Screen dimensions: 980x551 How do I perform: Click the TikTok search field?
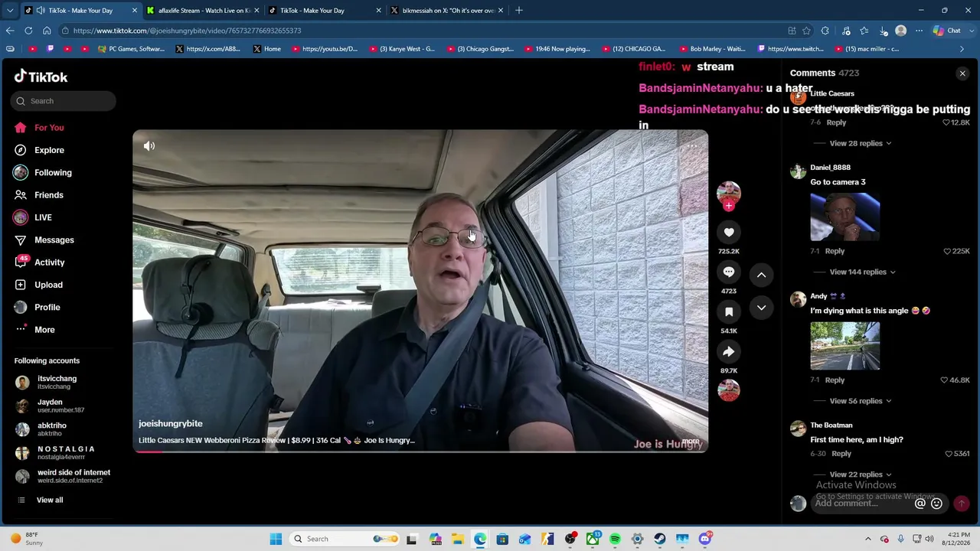coord(64,101)
